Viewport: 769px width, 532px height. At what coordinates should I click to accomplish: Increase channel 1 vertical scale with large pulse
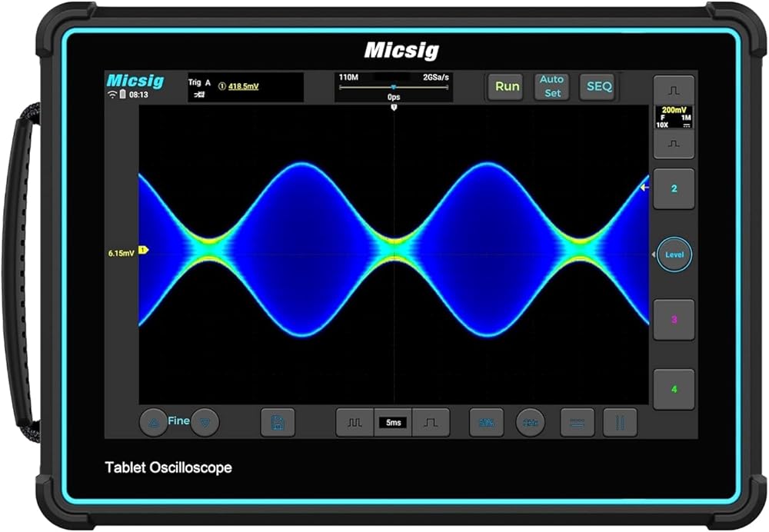(674, 91)
